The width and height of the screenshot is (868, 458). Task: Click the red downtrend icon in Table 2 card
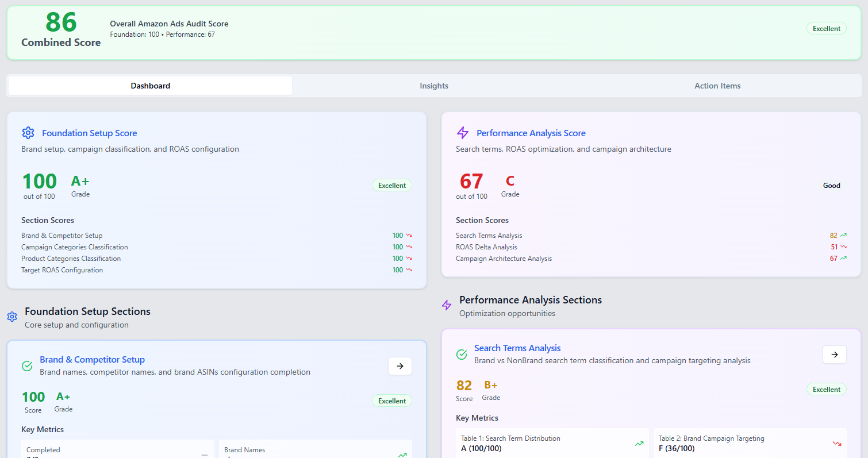coord(837,444)
